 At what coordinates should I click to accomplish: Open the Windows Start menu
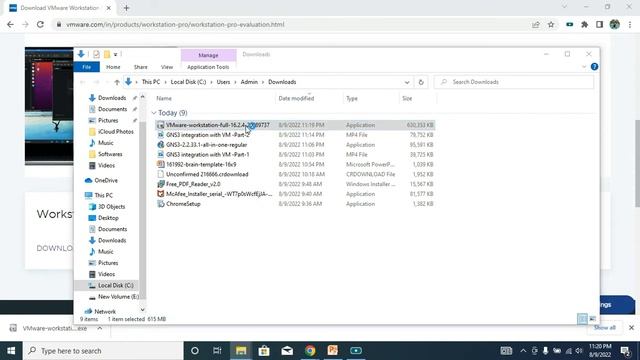coord(11,351)
